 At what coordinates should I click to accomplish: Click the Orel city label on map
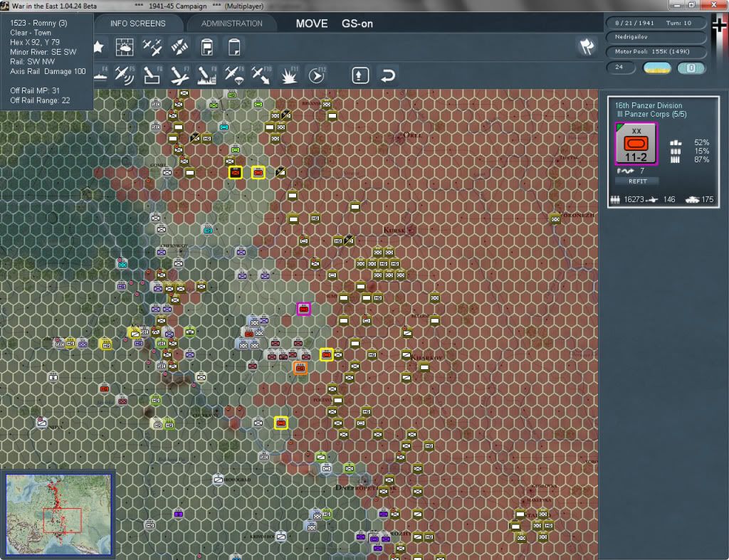(413, 135)
